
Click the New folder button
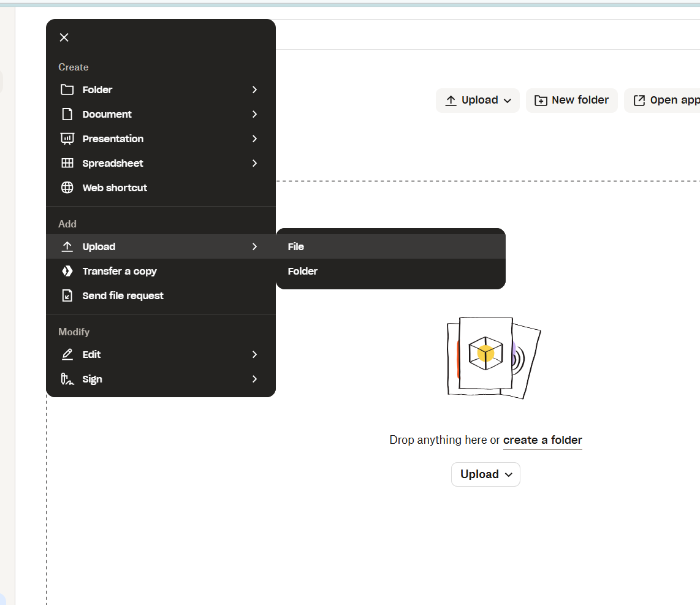571,100
